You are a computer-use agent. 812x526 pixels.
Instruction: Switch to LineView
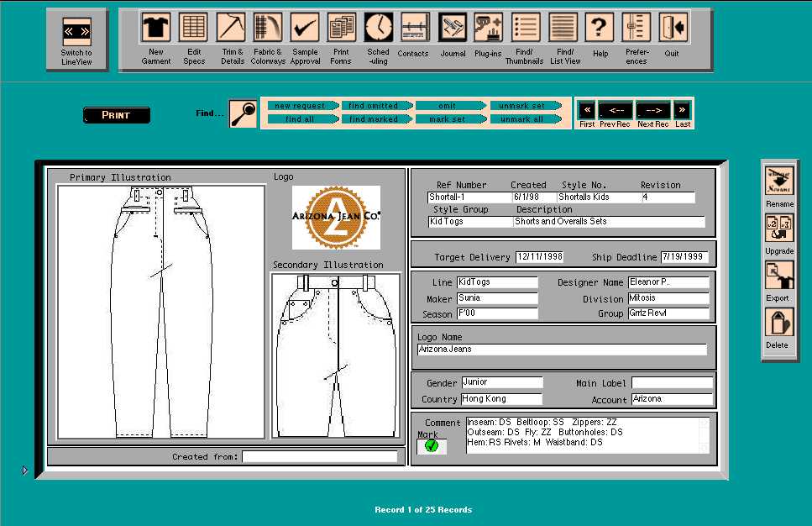[76, 33]
